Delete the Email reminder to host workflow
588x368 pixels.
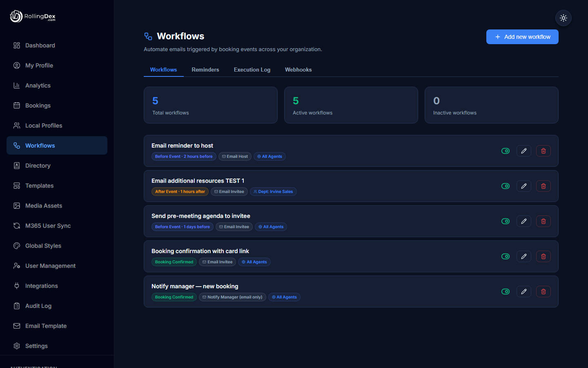(x=543, y=151)
